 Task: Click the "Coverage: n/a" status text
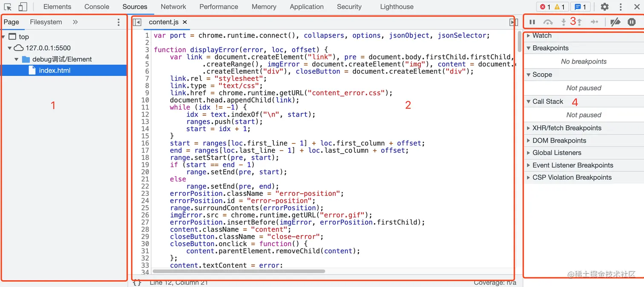click(x=495, y=282)
